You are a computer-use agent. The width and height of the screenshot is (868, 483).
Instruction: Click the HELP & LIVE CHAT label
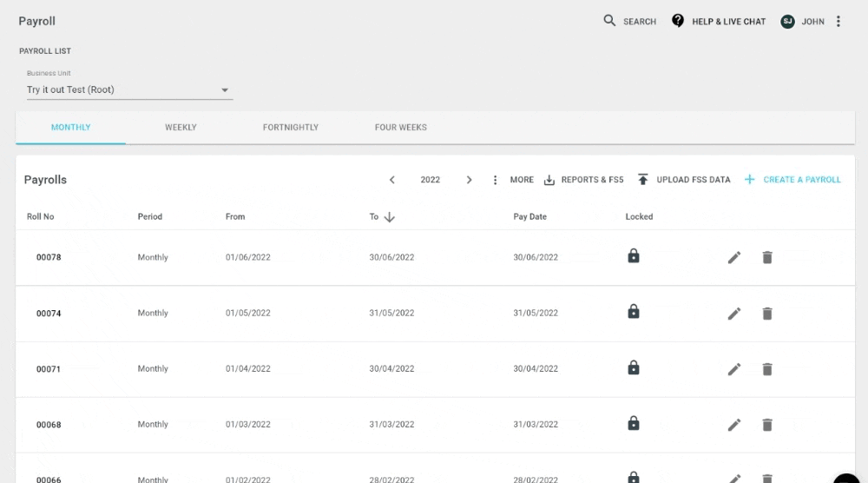(728, 22)
